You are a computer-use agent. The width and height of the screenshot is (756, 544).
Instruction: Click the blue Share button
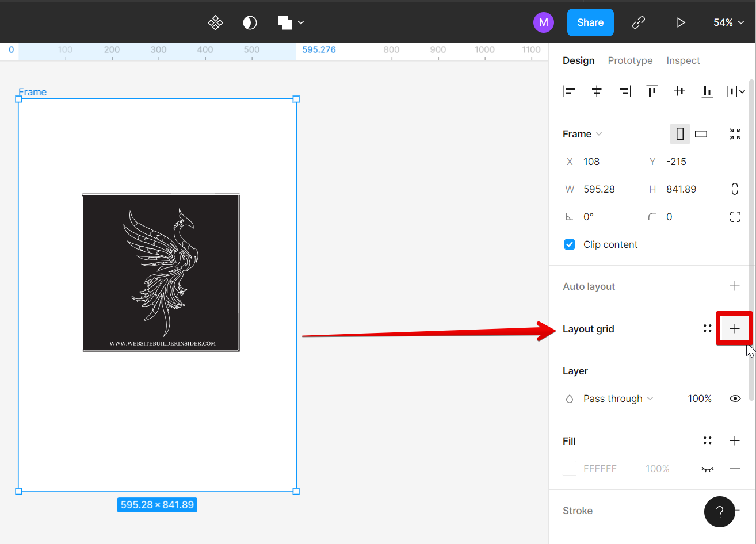pyautogui.click(x=590, y=22)
